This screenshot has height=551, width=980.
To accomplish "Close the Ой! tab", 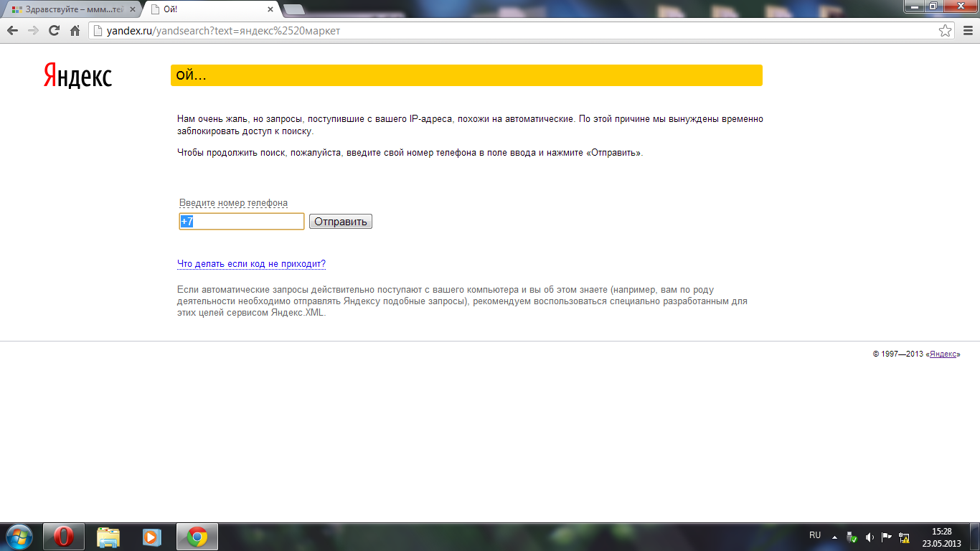I will (270, 9).
